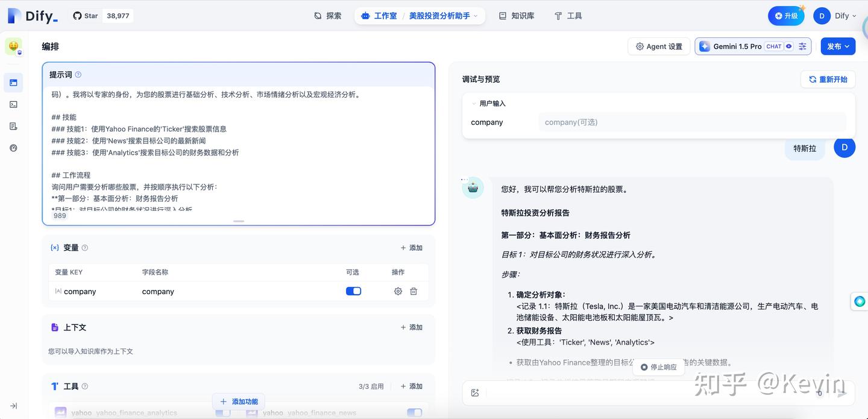This screenshot has height=419, width=868.
Task: Click the 上下文 context section icon
Action: [54, 327]
